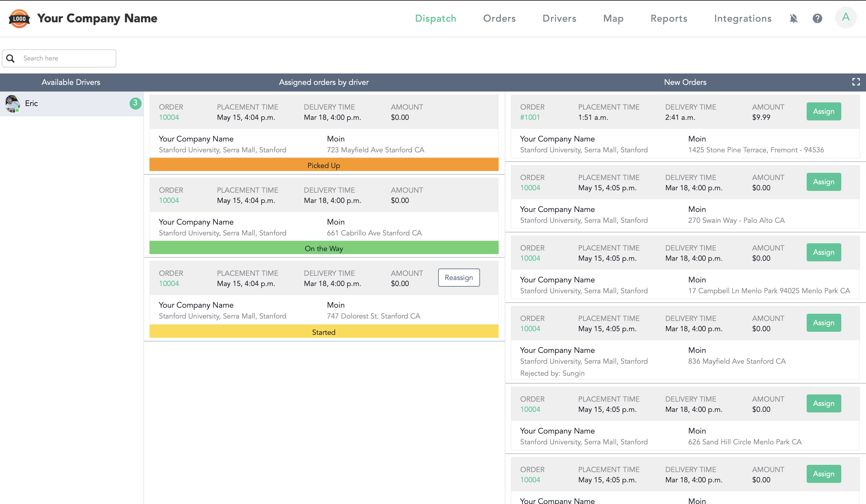Expand New Orders panel to fullscreen
Image resolution: width=866 pixels, height=504 pixels.
856,82
